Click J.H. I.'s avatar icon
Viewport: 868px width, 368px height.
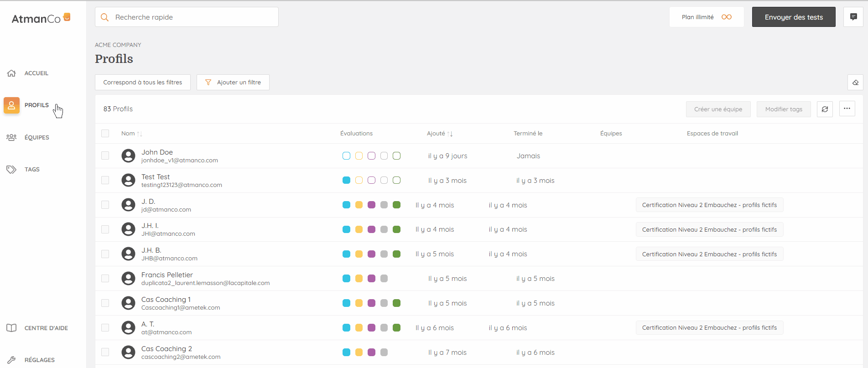pos(128,229)
